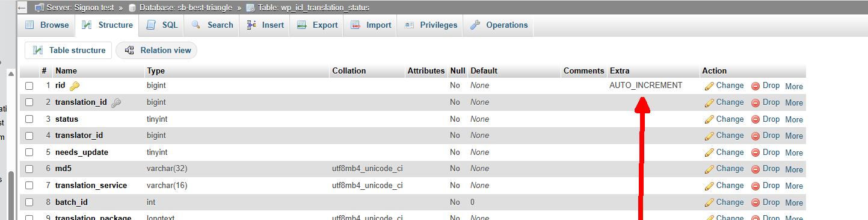This screenshot has height=220, width=868.
Task: Click the left panel scrollbar up arrow
Action: click(11, 74)
